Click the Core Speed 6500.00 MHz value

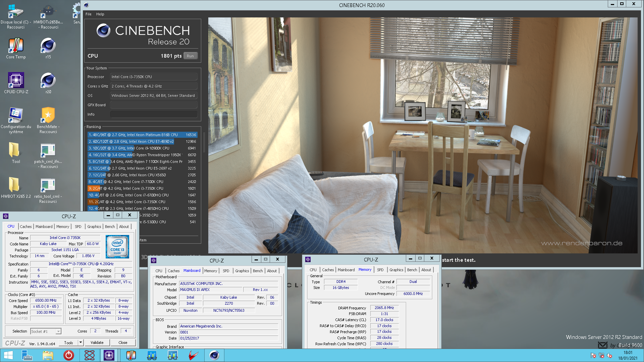point(46,300)
